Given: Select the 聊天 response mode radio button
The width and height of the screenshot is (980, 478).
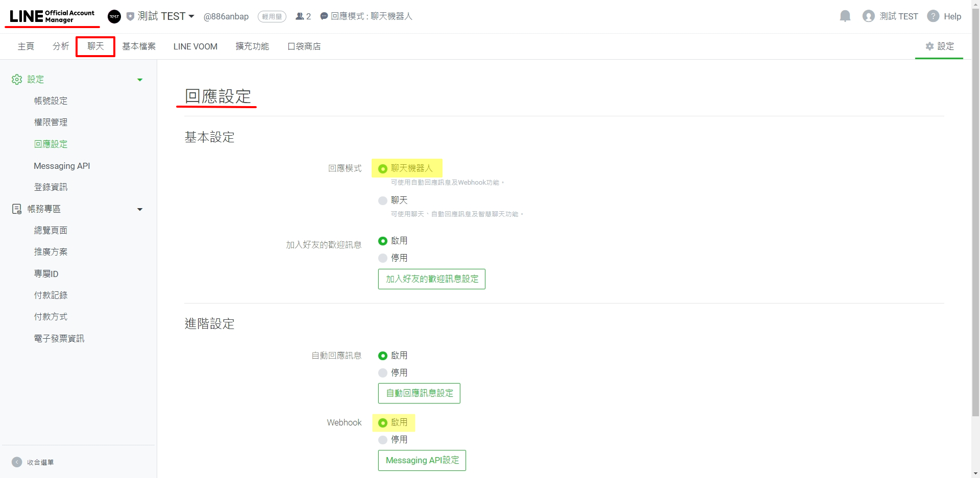Looking at the screenshot, I should (383, 200).
